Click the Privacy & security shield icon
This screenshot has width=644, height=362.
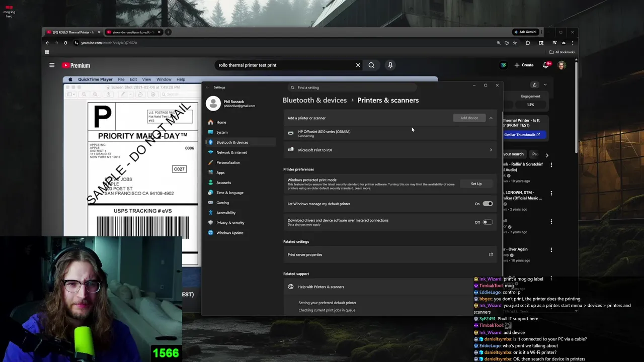pyautogui.click(x=211, y=223)
